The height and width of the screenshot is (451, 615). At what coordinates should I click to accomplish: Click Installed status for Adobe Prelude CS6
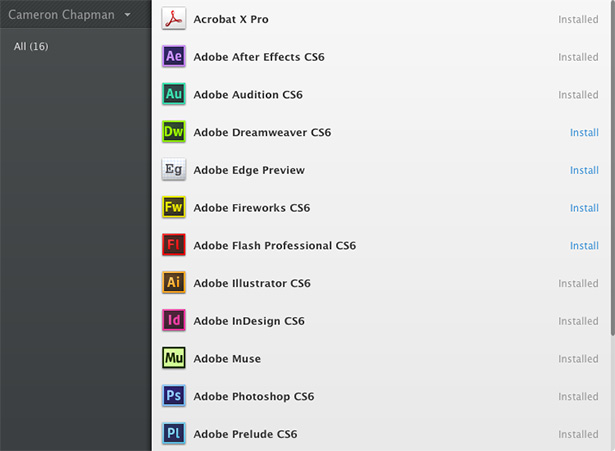click(578, 434)
